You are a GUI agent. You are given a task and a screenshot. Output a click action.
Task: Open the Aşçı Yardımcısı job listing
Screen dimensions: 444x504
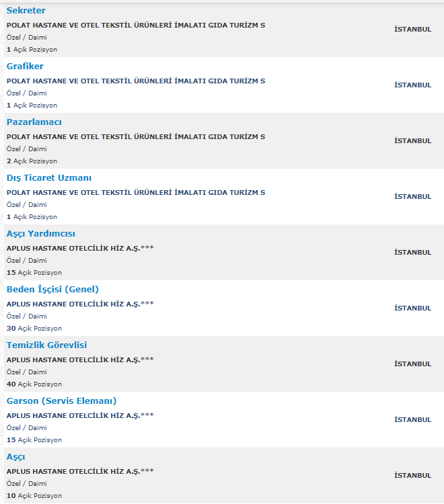pos(41,234)
